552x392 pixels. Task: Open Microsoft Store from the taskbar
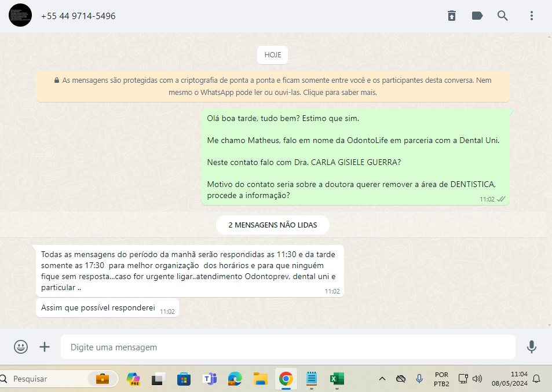tap(184, 379)
